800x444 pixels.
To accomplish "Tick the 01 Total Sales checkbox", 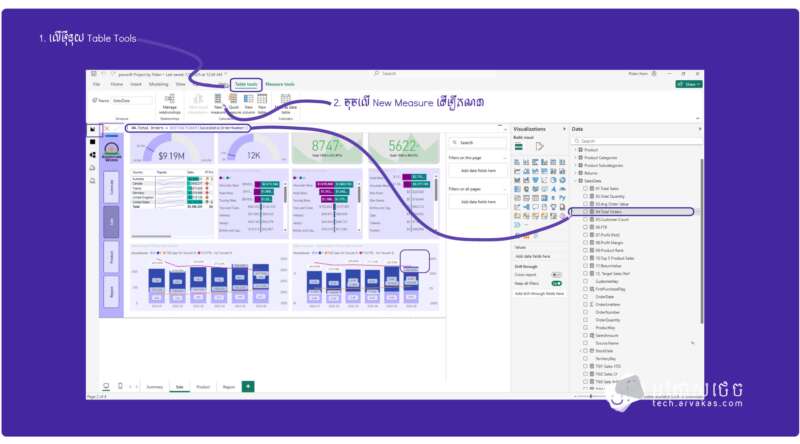I will 585,188.
